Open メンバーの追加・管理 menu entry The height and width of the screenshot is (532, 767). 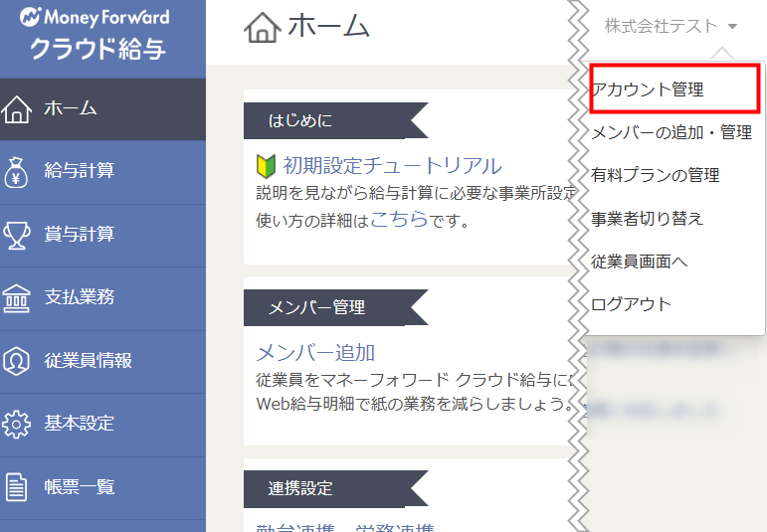click(x=671, y=132)
